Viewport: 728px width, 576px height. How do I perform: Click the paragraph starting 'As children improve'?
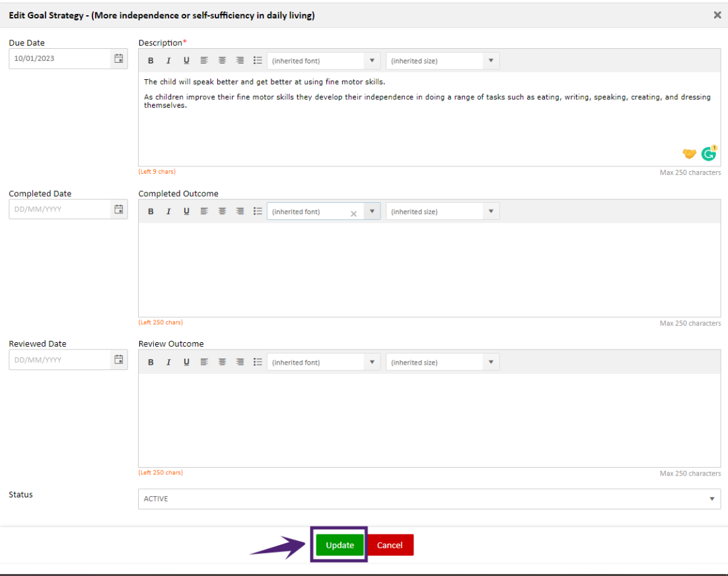point(427,100)
